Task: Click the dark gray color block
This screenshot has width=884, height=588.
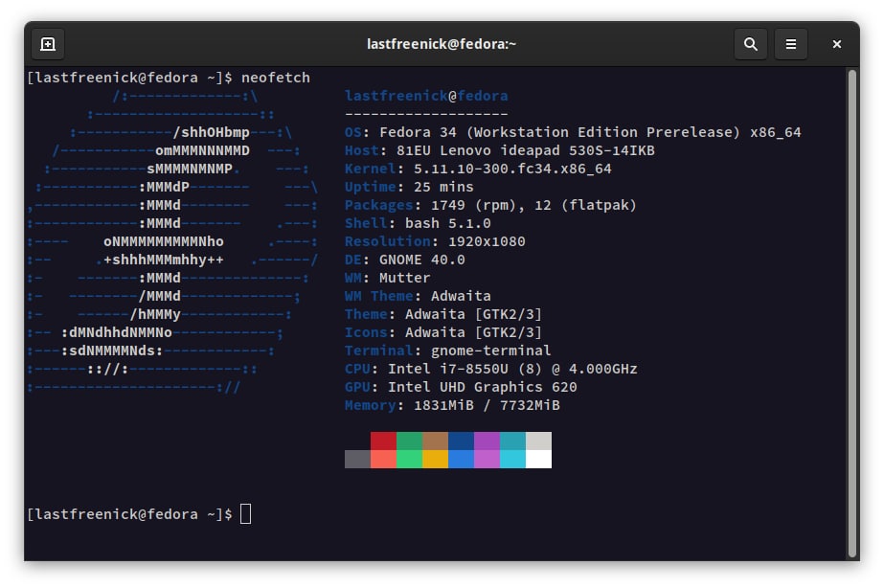Action: [x=357, y=459]
